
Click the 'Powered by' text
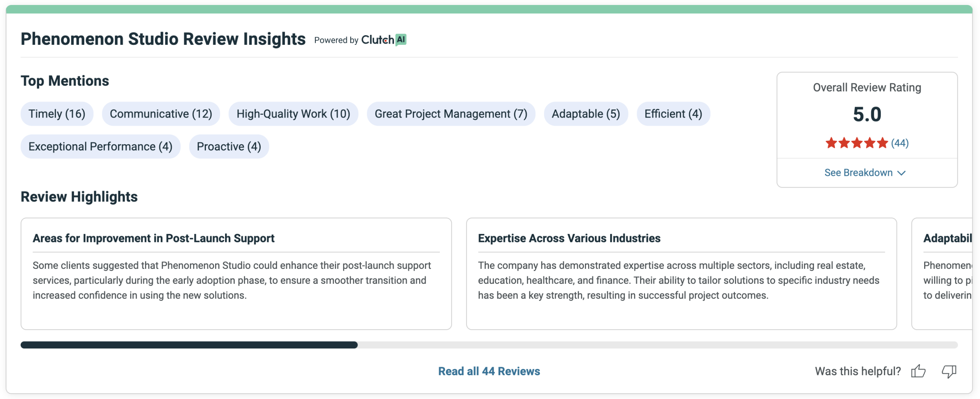pos(336,40)
